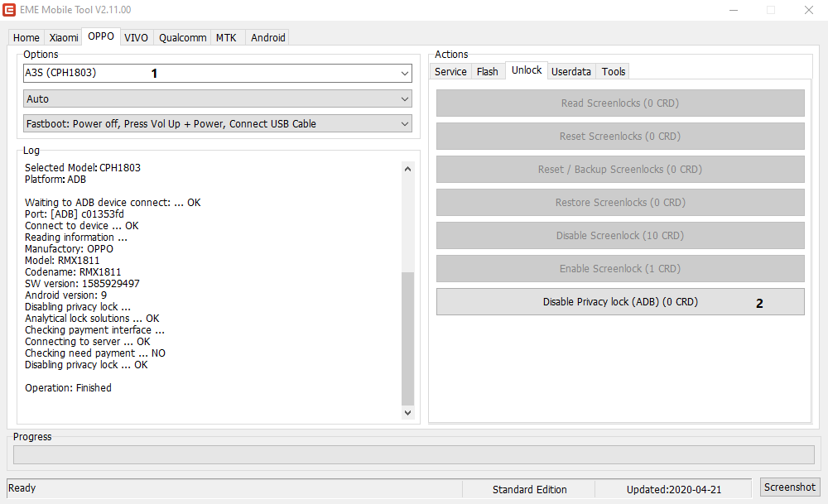828x504 pixels.
Task: Click the 'Selected Model: CPH1803' log line
Action: [82, 168]
